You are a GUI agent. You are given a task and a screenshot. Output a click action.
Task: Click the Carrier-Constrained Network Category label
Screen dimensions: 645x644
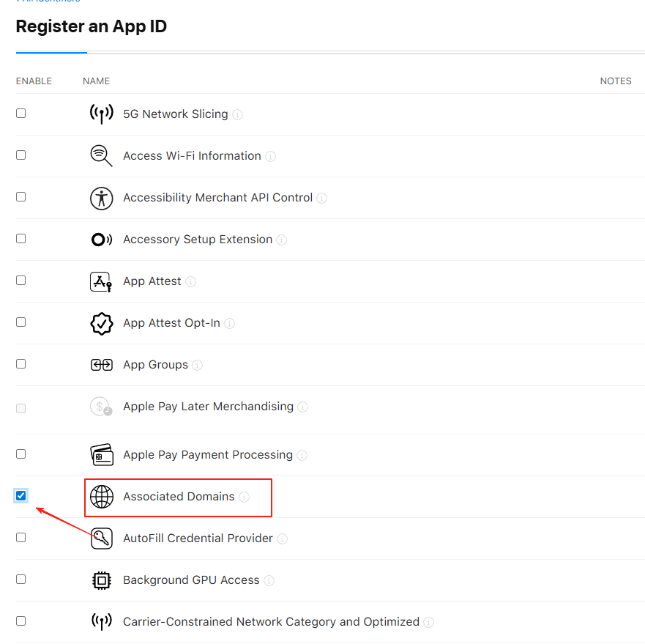(272, 622)
